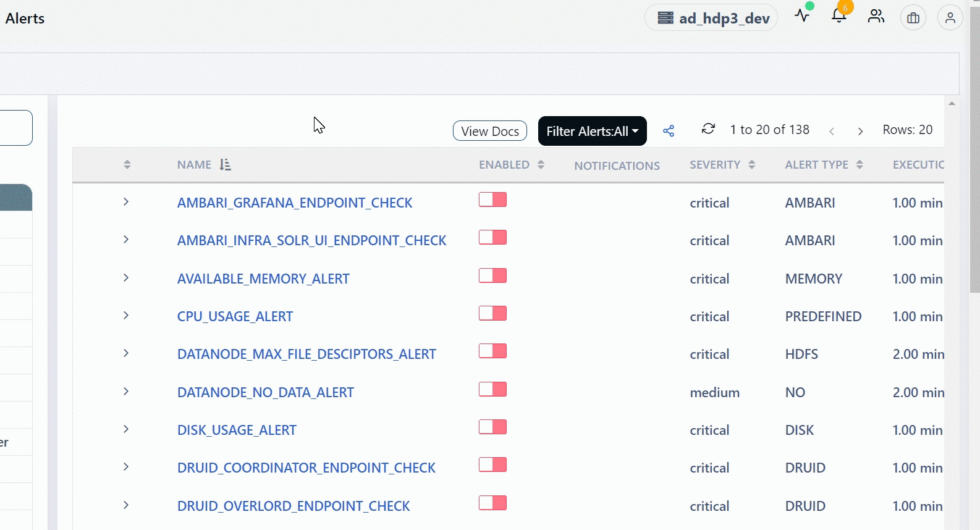Open the notifications bell
Viewport: 980px width, 530px height.
pos(838,15)
